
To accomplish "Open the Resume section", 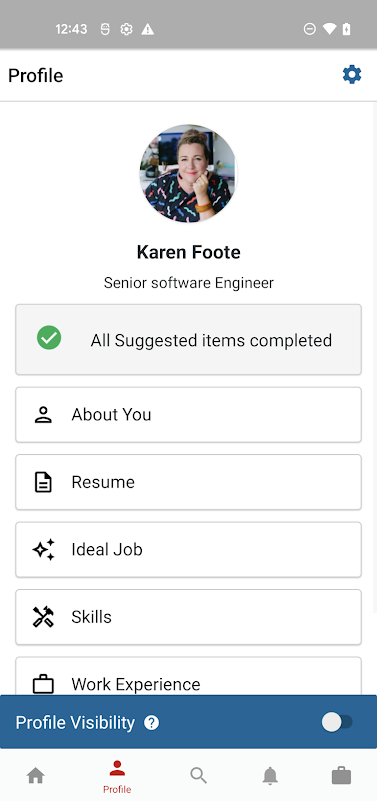I will point(188,482).
